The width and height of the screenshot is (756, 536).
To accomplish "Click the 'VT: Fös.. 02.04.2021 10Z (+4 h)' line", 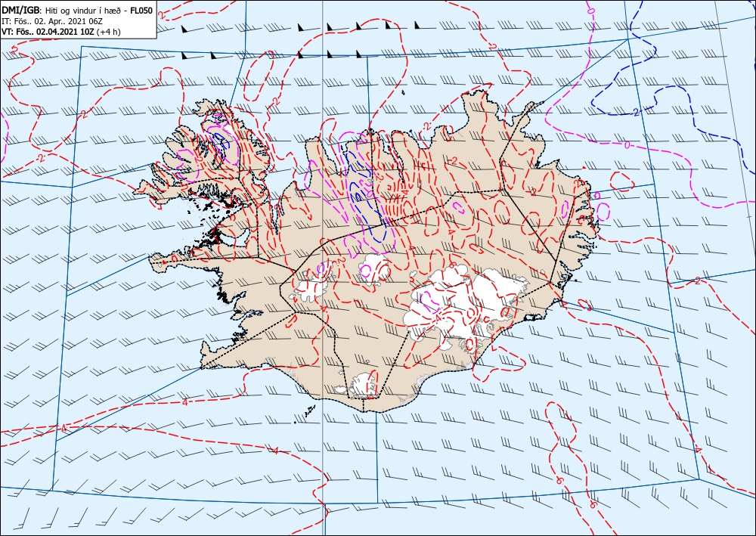I will point(61,32).
